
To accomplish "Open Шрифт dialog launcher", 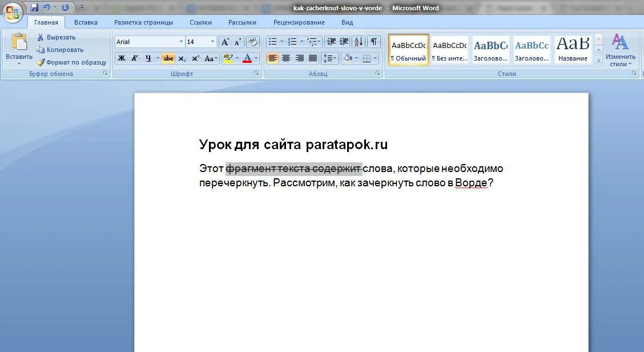I will pyautogui.click(x=257, y=73).
